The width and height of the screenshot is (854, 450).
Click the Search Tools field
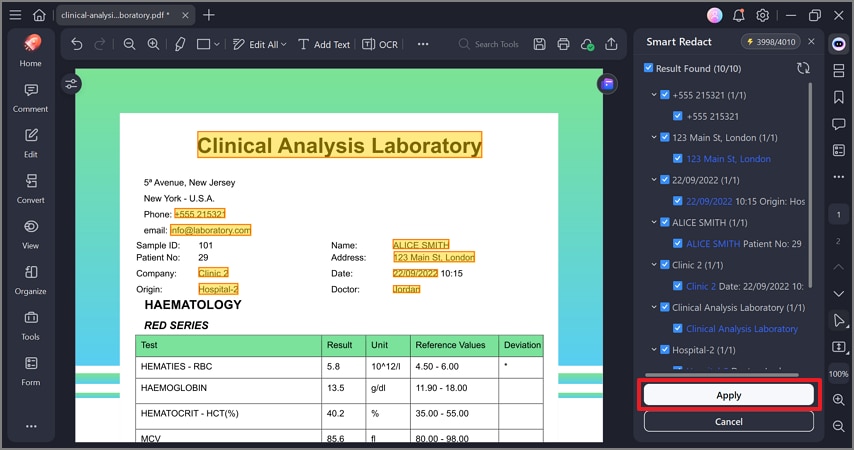click(489, 44)
